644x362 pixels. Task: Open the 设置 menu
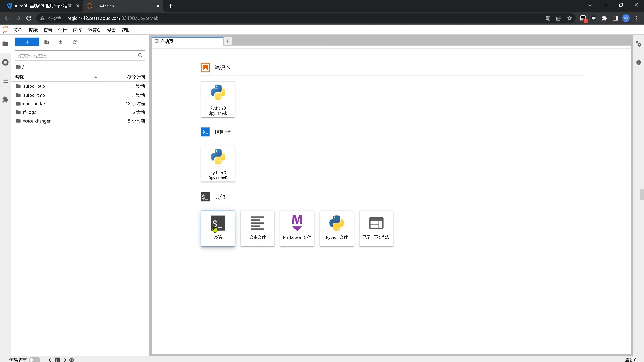point(111,30)
